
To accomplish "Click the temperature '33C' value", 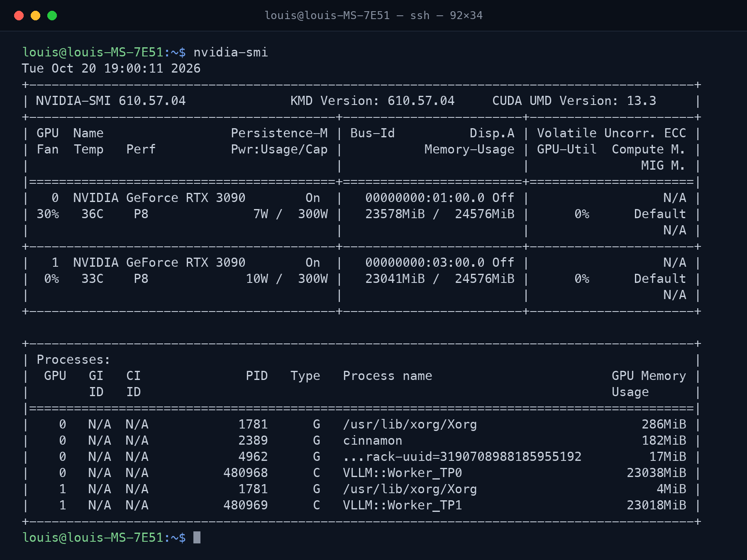I will click(93, 279).
